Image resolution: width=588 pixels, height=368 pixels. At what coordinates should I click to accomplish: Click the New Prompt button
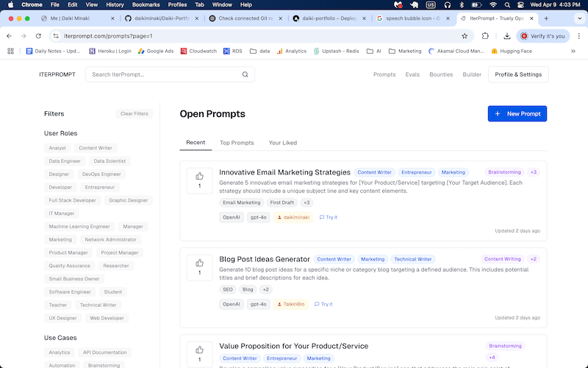(517, 114)
